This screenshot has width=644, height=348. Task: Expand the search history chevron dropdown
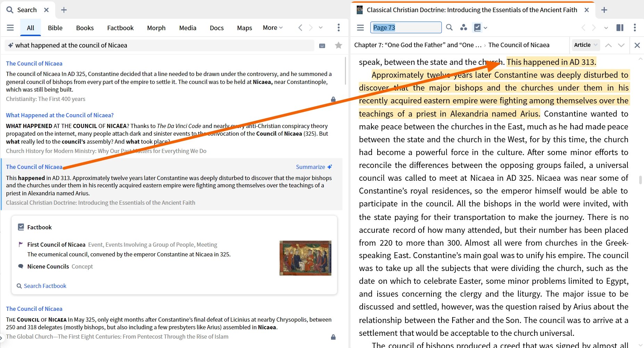(x=321, y=27)
